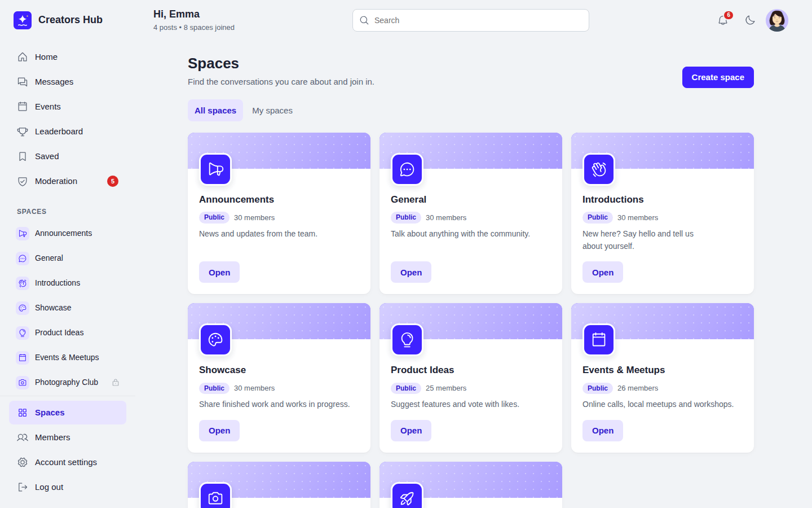
Task: Click the Events & Meetups calendar sidebar icon
Action: pos(23,358)
